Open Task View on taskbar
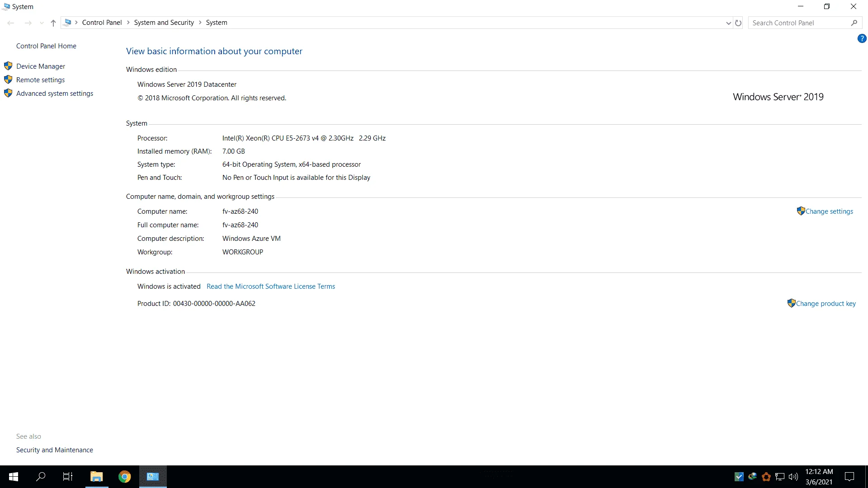This screenshot has height=488, width=868. point(68,477)
